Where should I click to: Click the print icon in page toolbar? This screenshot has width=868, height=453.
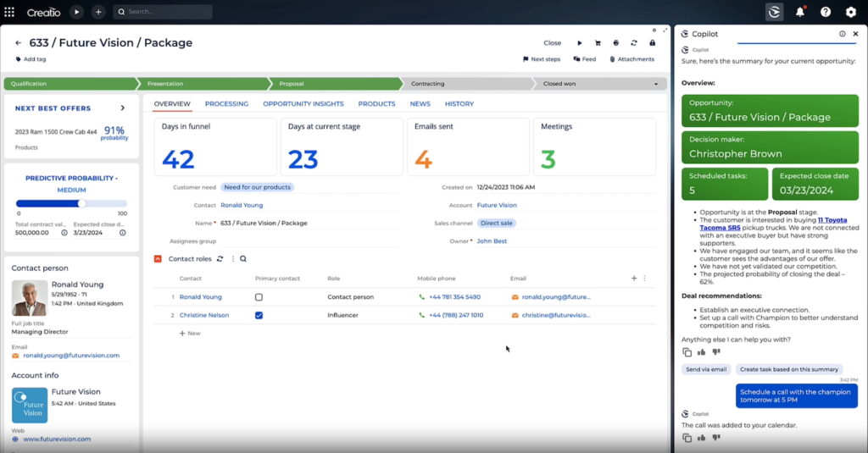[x=615, y=43]
